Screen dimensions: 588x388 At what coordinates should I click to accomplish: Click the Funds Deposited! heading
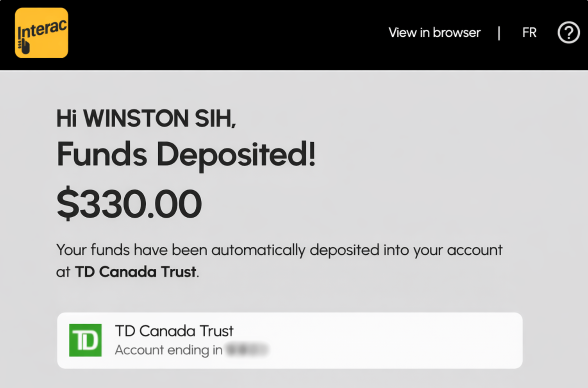click(x=186, y=154)
